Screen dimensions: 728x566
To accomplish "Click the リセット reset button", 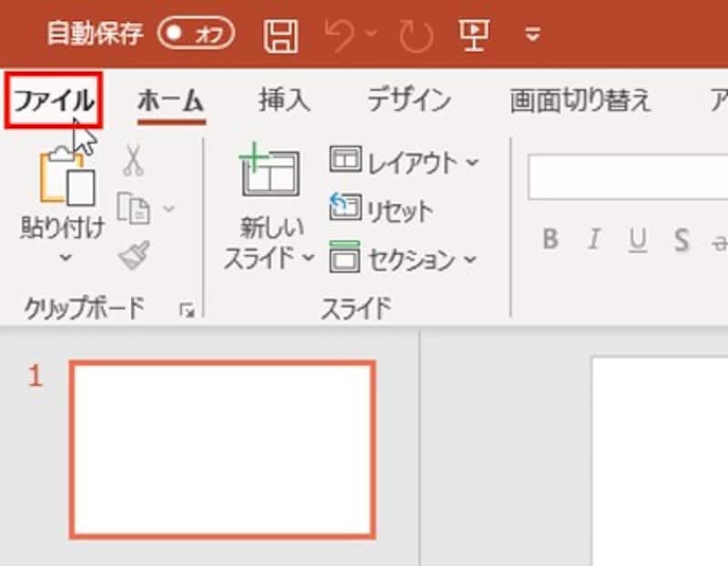I will pyautogui.click(x=382, y=210).
